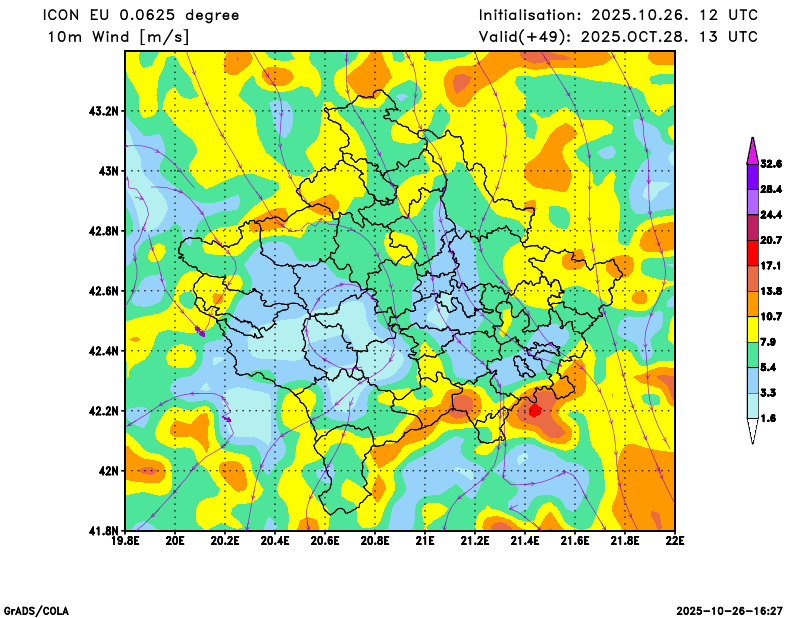The image size is (800, 618).
Task: Click the 43.2N latitude axis label
Action: 102,111
